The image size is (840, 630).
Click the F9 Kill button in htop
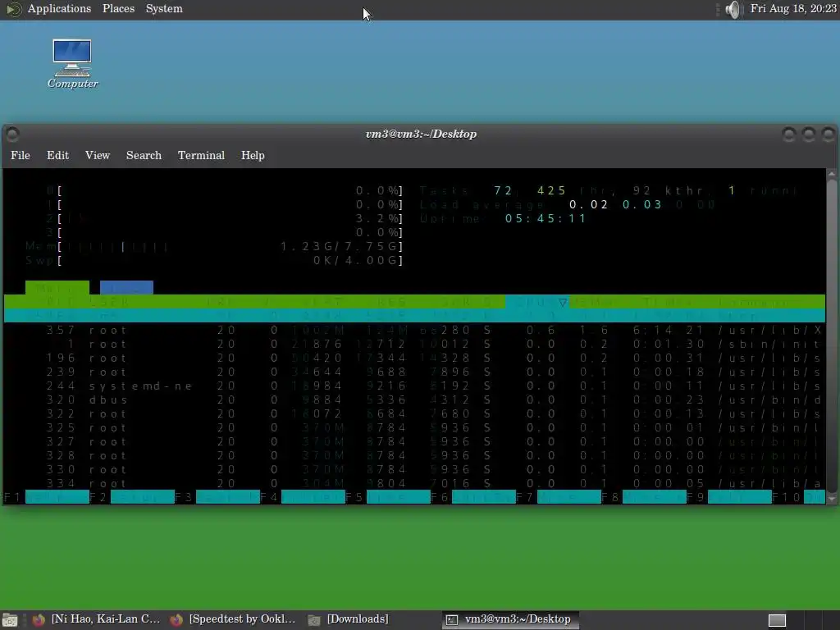(x=739, y=497)
